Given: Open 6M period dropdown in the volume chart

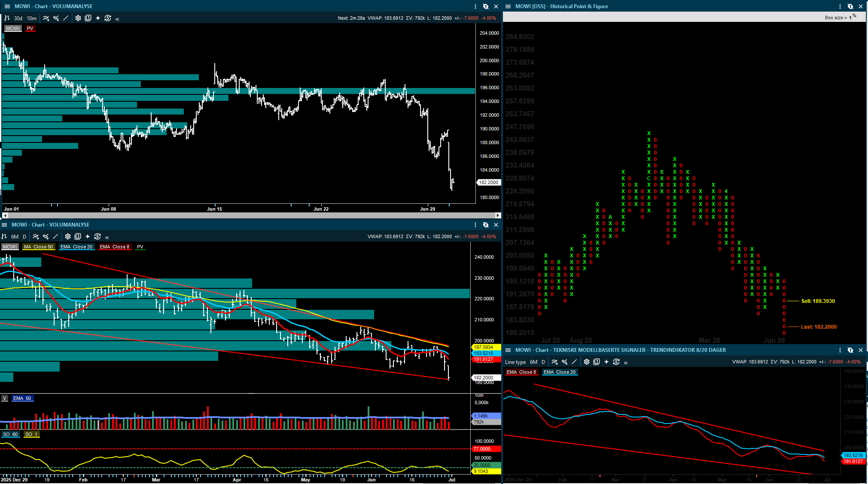Looking at the screenshot, I should [15, 236].
